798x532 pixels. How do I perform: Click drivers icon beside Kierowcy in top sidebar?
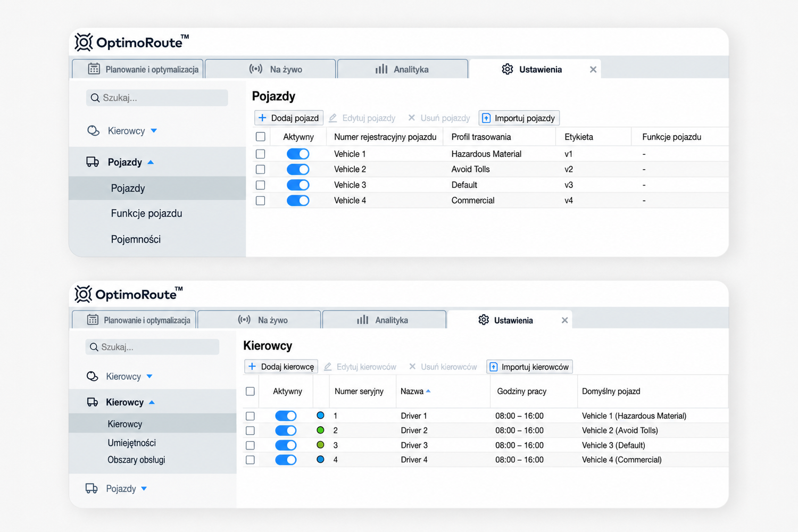pyautogui.click(x=93, y=130)
